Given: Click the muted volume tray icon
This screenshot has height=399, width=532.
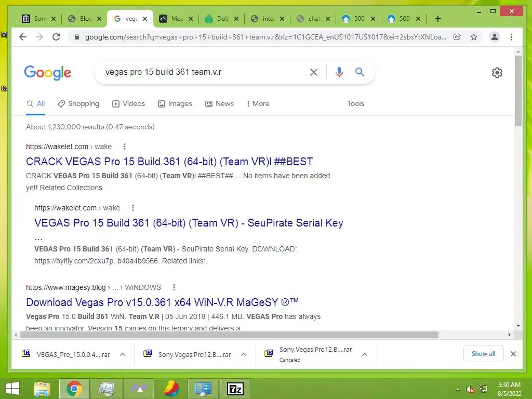Looking at the screenshot, I should click(x=470, y=389).
